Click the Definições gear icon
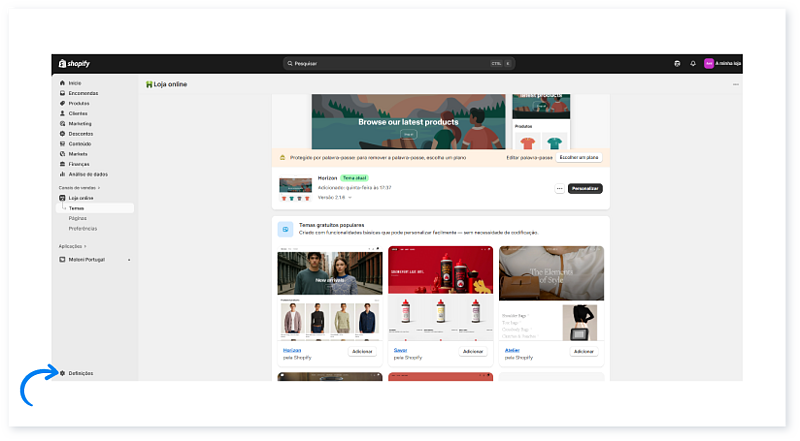 [62, 373]
